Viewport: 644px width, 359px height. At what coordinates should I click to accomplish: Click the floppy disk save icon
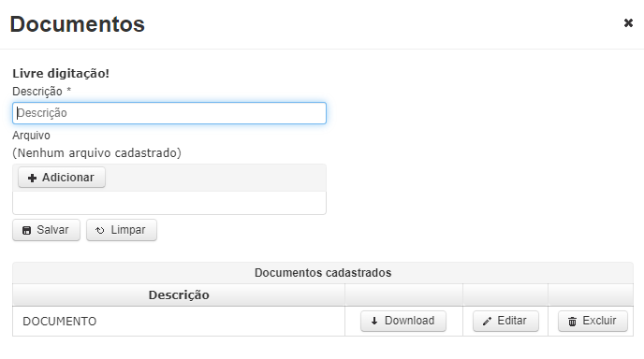pyautogui.click(x=27, y=230)
